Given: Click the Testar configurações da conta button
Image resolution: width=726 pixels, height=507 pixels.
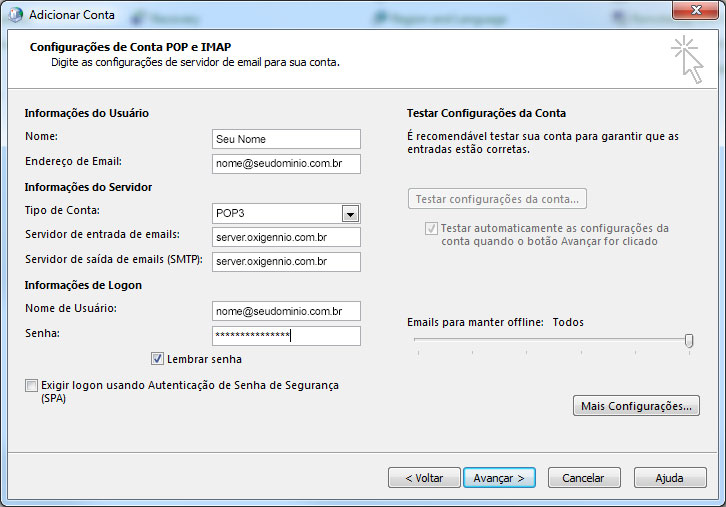Looking at the screenshot, I should point(497,199).
